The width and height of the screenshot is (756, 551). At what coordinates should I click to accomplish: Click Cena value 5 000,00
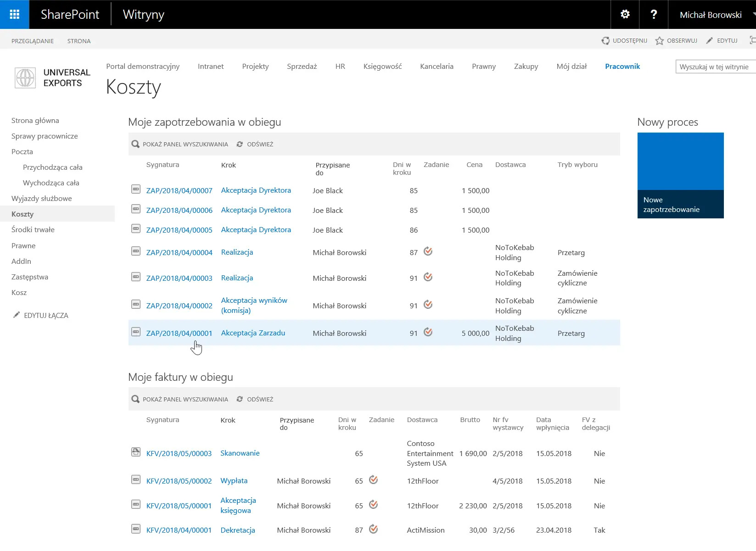pos(476,334)
